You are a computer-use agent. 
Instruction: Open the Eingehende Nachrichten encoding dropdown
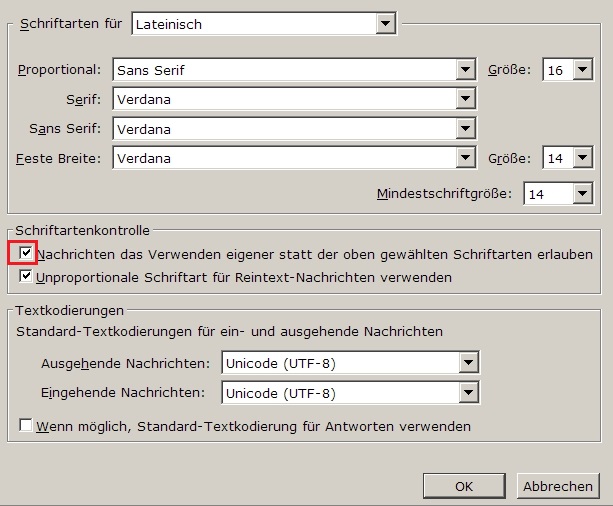pos(467,393)
